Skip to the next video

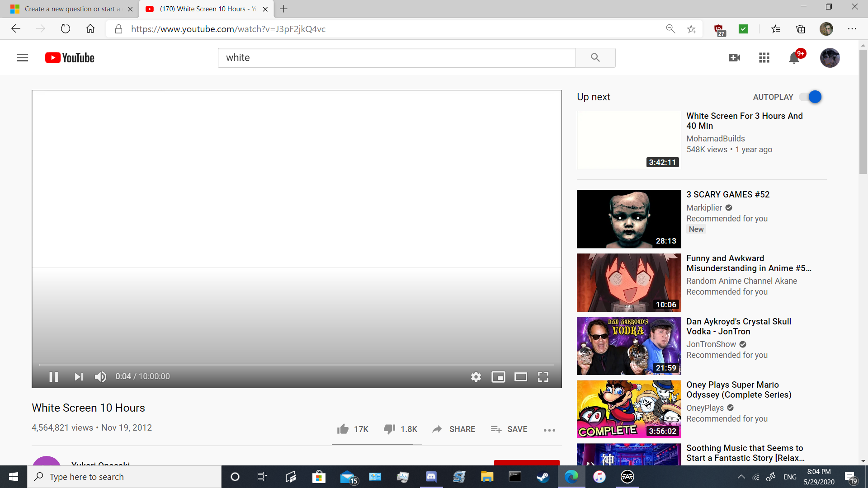79,377
